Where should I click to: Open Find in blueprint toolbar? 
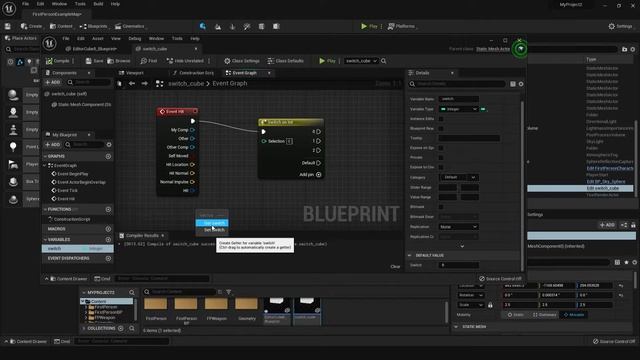149,61
